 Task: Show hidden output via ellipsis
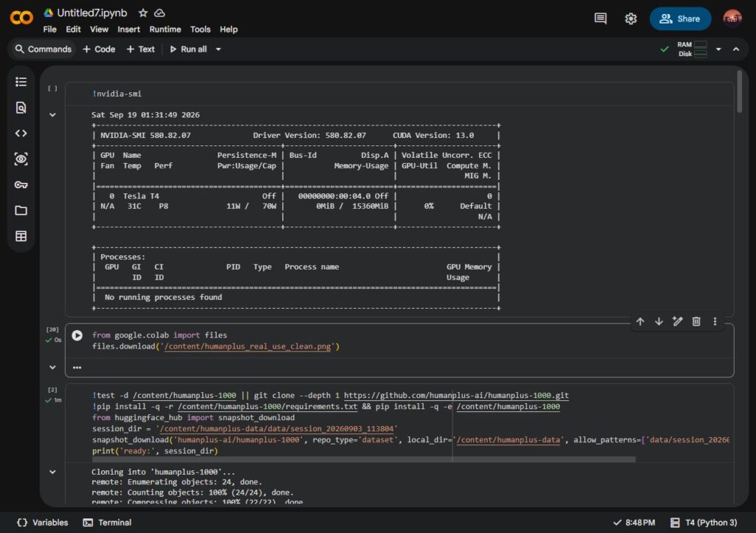click(x=77, y=368)
